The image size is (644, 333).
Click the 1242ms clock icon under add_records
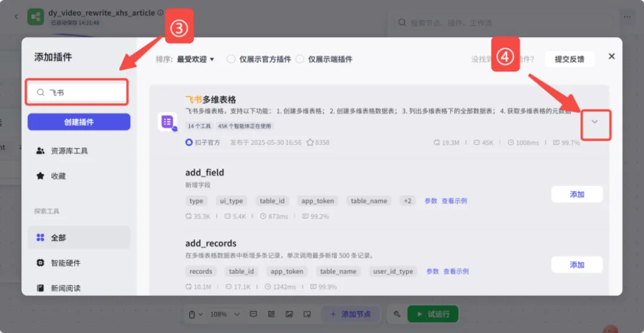268,287
